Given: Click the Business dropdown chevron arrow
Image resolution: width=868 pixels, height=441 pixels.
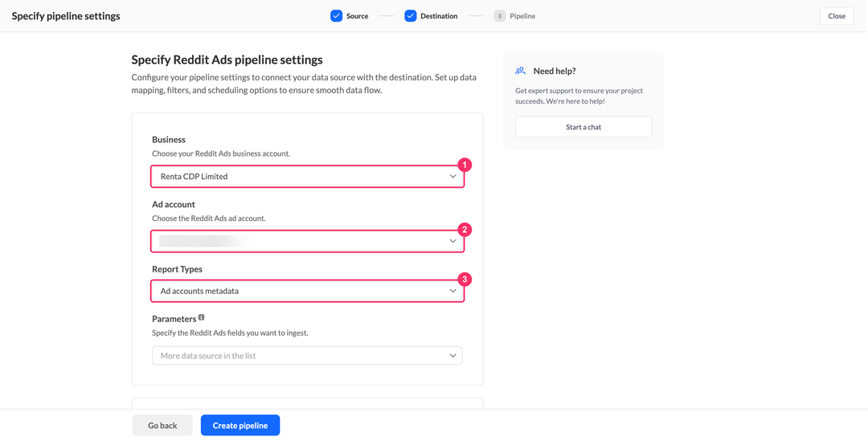Looking at the screenshot, I should (x=452, y=177).
